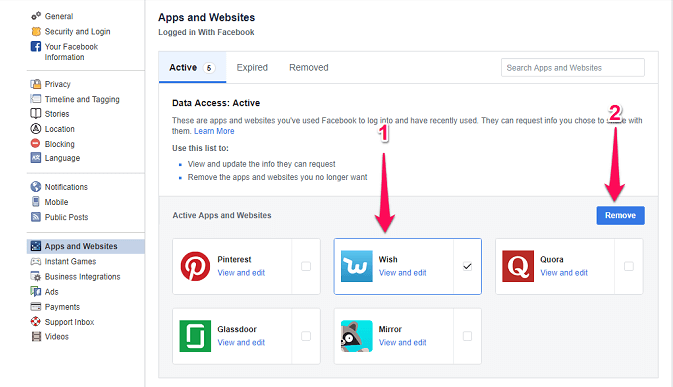
Task: Click the blue Remove button
Action: pos(620,215)
